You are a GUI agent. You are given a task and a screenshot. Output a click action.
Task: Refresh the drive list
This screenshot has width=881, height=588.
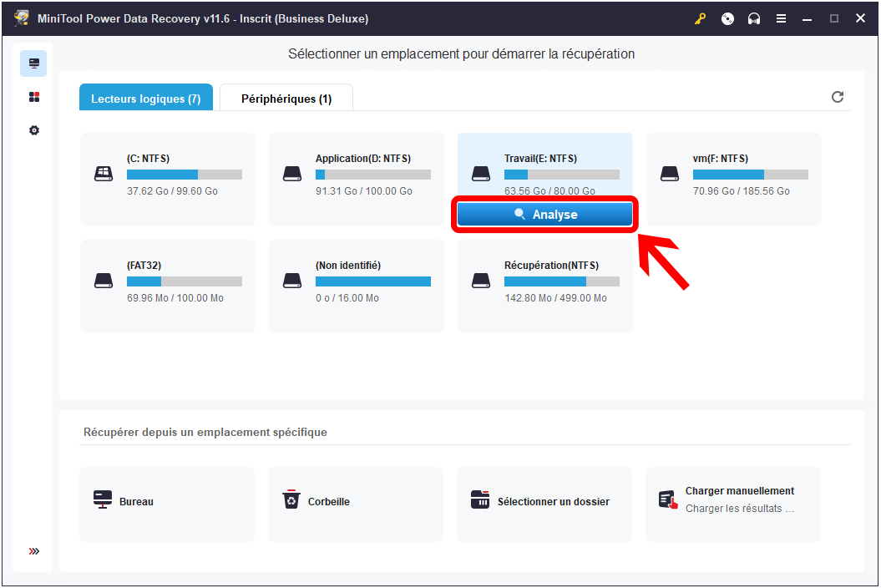coord(838,97)
